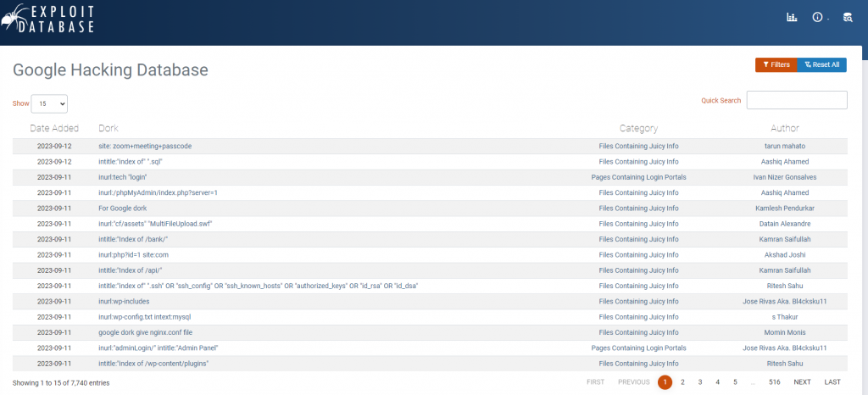
Task: Open the Show entries dropdown
Action: point(49,103)
